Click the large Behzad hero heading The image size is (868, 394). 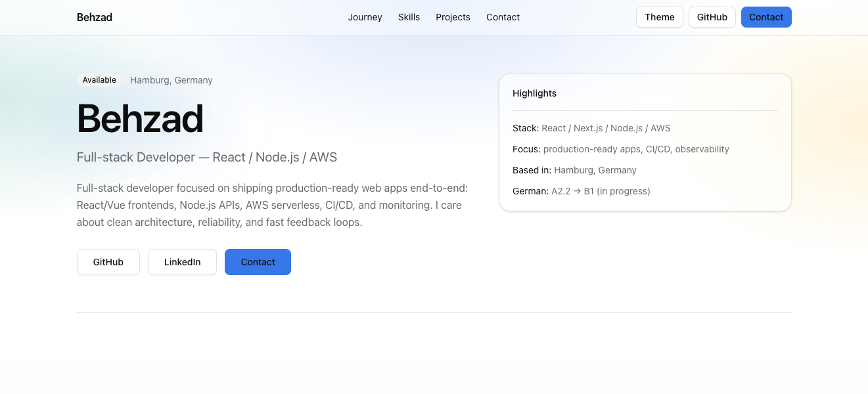click(x=140, y=119)
